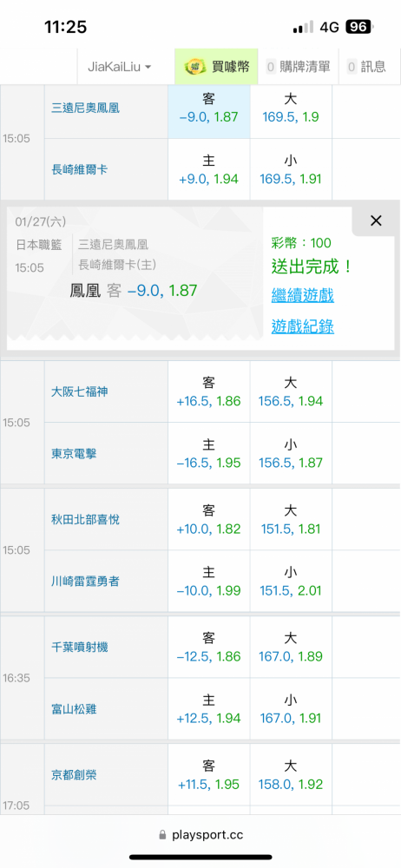Open the JiaKaiLiu account dropdown

pyautogui.click(x=120, y=67)
